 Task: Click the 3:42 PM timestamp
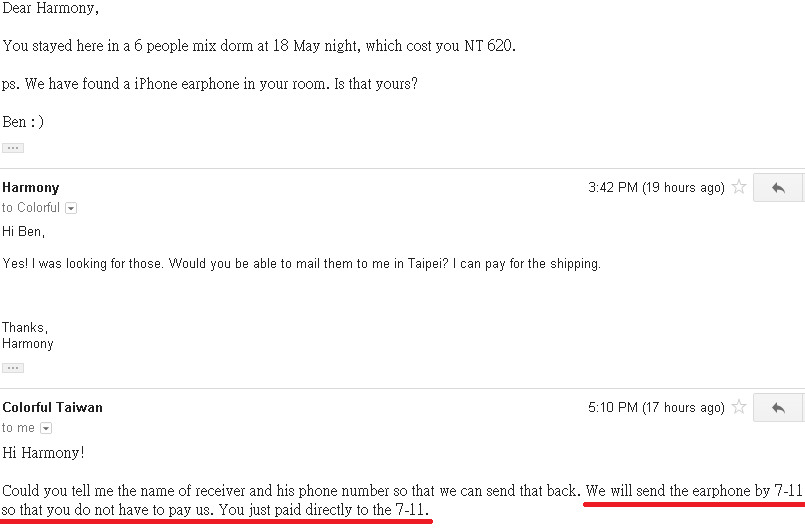point(656,187)
